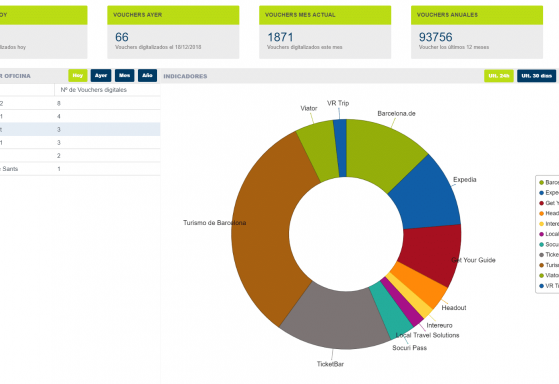Click the Vouchers Anuales green header

tap(477, 15)
